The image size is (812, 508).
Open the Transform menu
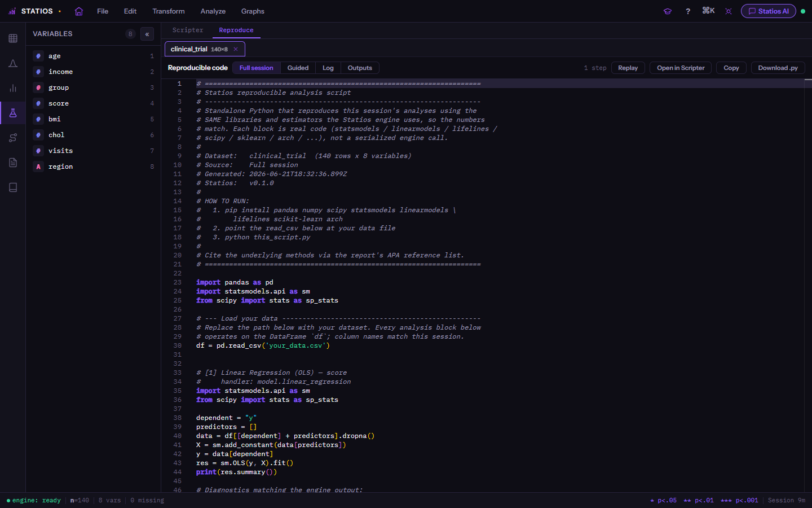click(169, 11)
